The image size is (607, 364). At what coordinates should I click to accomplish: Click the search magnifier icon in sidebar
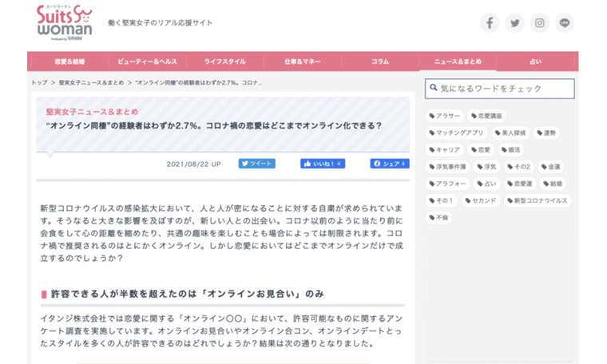click(432, 89)
